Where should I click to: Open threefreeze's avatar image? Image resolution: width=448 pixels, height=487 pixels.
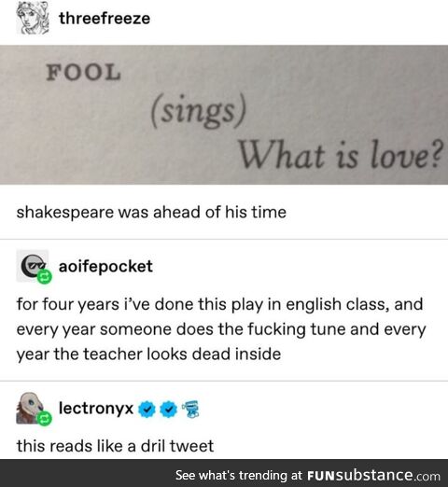tap(33, 18)
